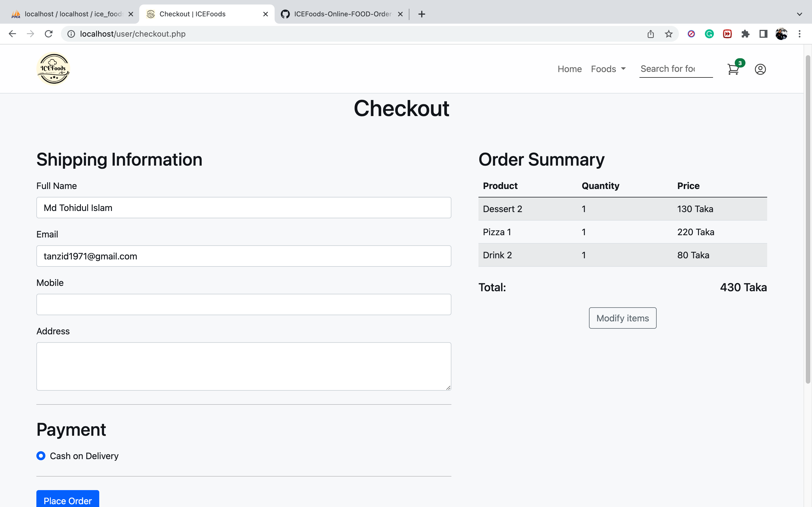Click the Place Order button
812x507 pixels.
tap(67, 500)
